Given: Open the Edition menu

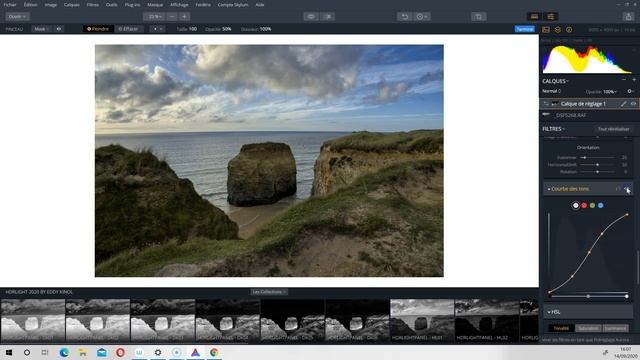Looking at the screenshot, I should tap(30, 5).
